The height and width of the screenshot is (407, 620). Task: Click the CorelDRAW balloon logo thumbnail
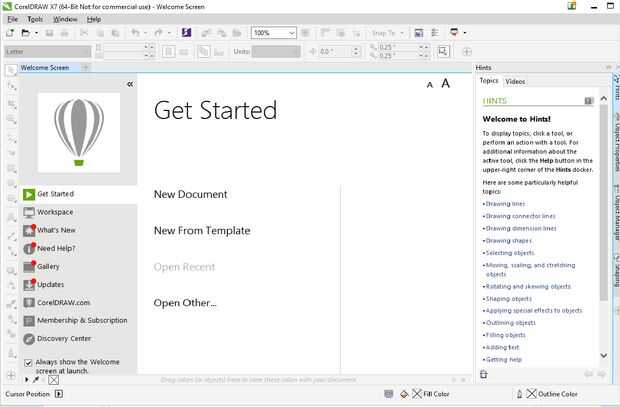pyautogui.click(x=79, y=133)
